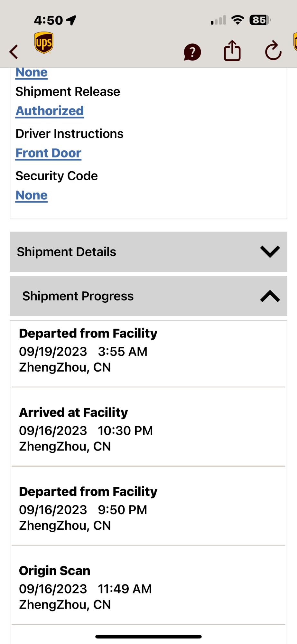Tap the partially hidden None link at top
The width and height of the screenshot is (297, 644).
[32, 73]
